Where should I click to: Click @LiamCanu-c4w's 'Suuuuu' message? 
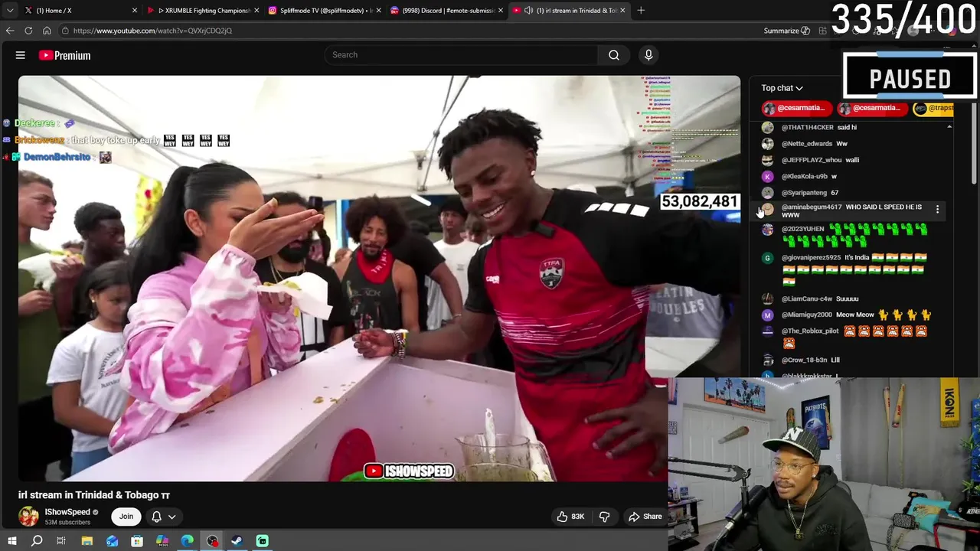pyautogui.click(x=847, y=299)
